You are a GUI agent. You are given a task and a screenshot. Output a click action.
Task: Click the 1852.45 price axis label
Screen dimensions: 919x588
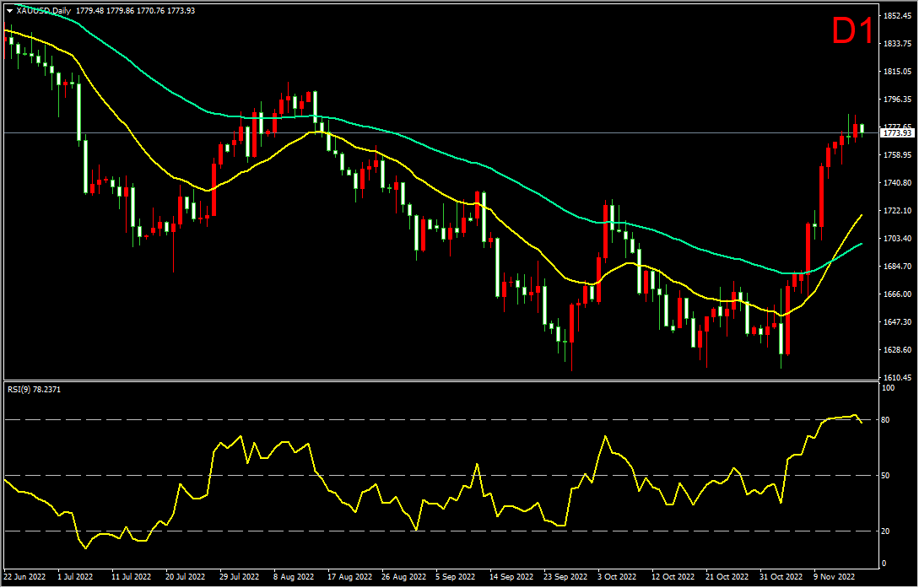[x=897, y=16]
